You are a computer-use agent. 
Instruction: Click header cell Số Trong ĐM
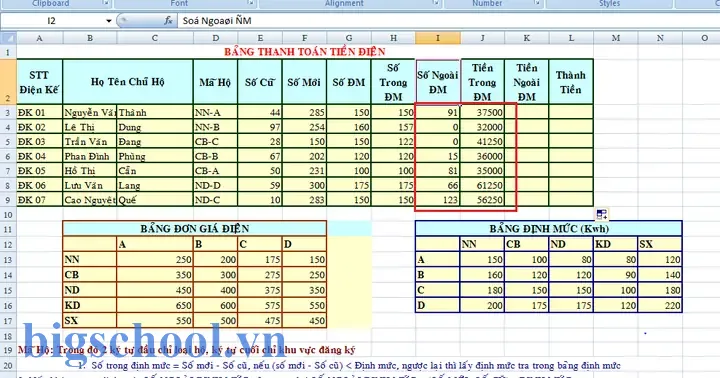(x=393, y=82)
